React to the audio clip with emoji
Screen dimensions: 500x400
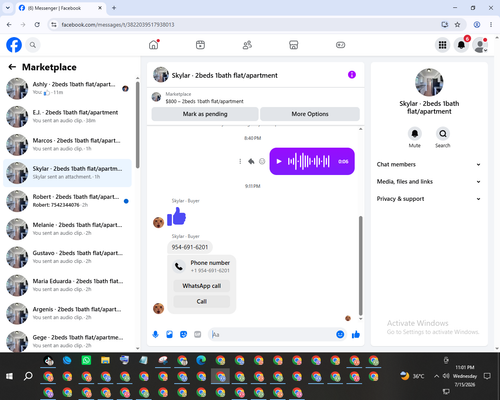pyautogui.click(x=262, y=162)
